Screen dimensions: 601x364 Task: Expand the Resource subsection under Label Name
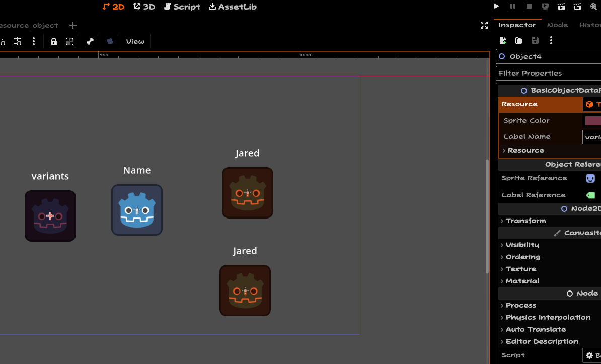[525, 150]
